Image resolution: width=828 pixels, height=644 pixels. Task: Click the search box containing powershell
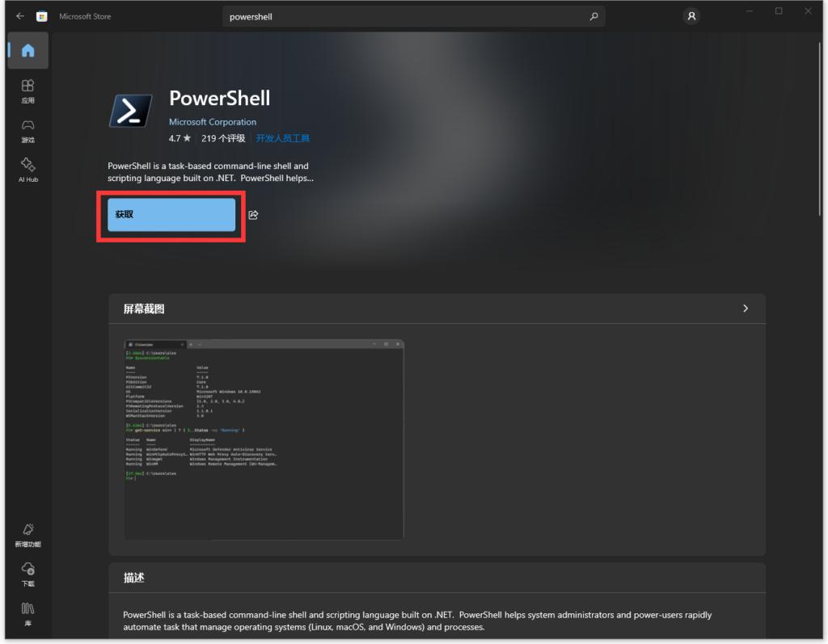(x=413, y=16)
